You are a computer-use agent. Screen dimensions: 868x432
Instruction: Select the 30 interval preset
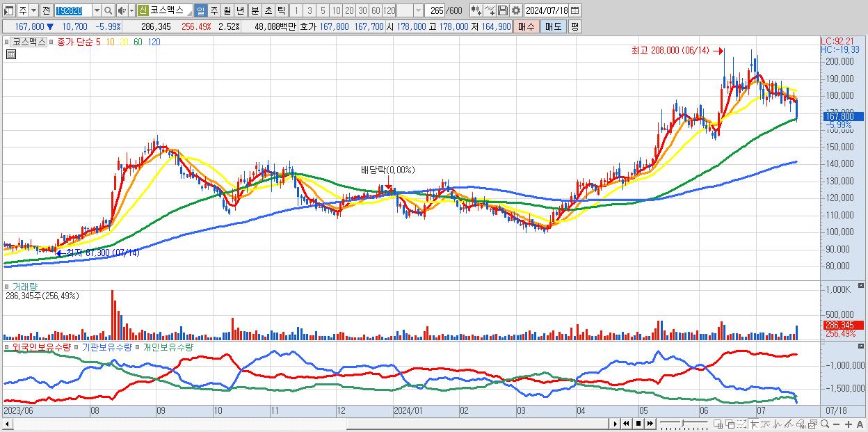coord(362,10)
